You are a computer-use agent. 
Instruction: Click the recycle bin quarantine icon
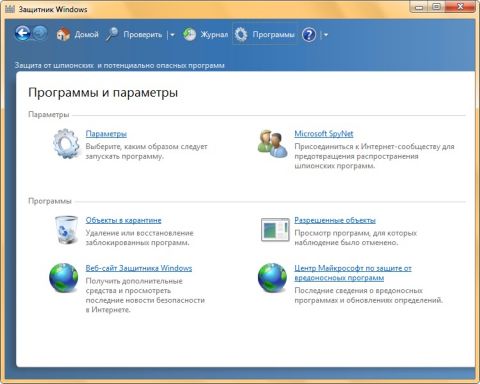pos(66,230)
